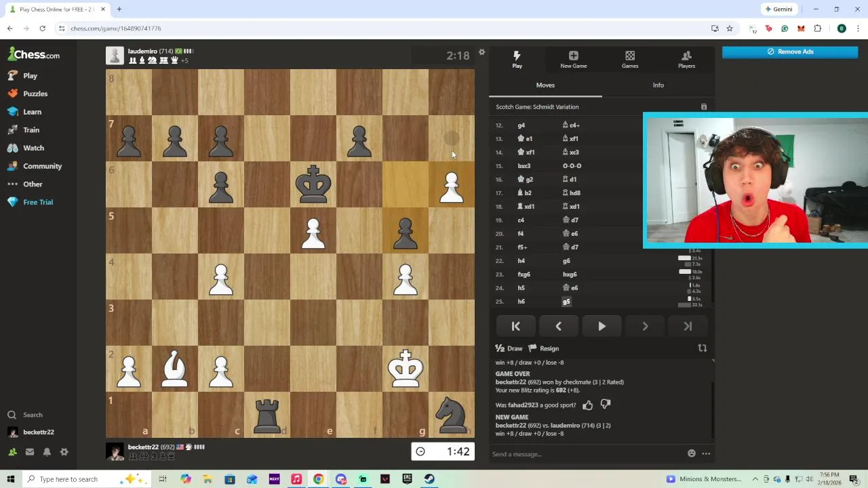Open friends icon in sidebar footer
Image resolution: width=868 pixels, height=488 pixels.
click(x=12, y=452)
